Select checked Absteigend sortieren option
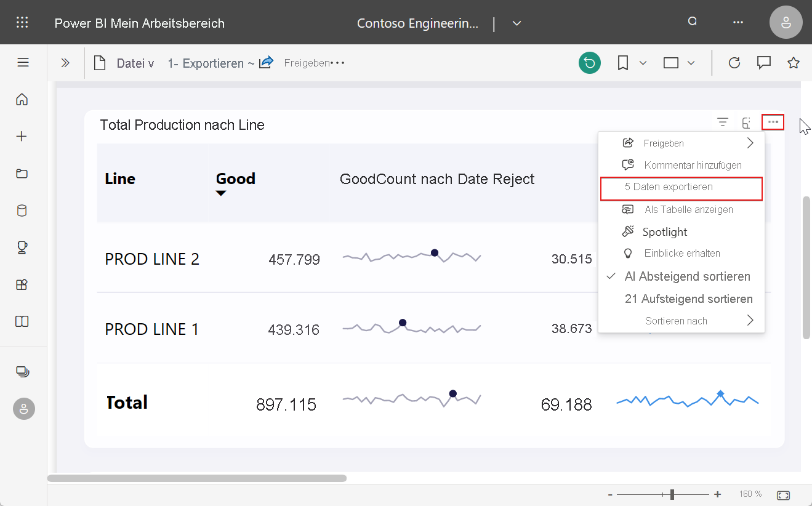 687,276
